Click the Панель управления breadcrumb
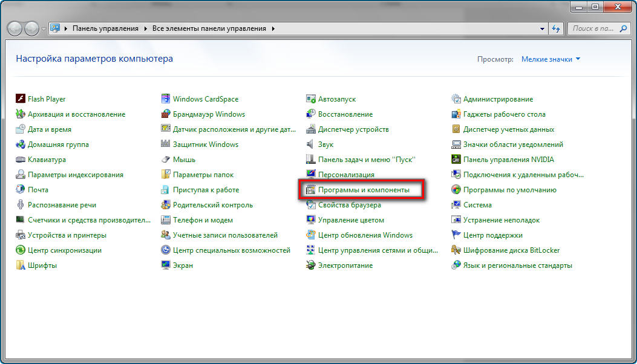 click(x=106, y=29)
